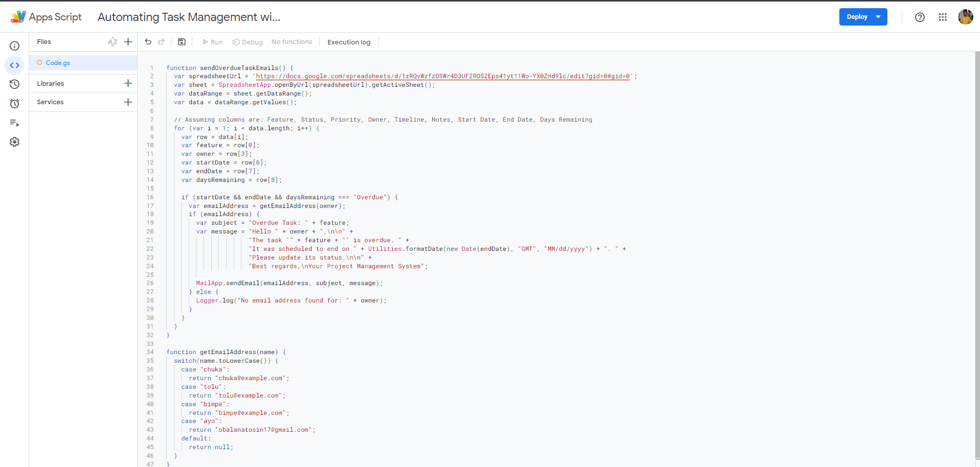This screenshot has width=980, height=467.
Task: Sort files alphabetically
Action: tap(113, 42)
